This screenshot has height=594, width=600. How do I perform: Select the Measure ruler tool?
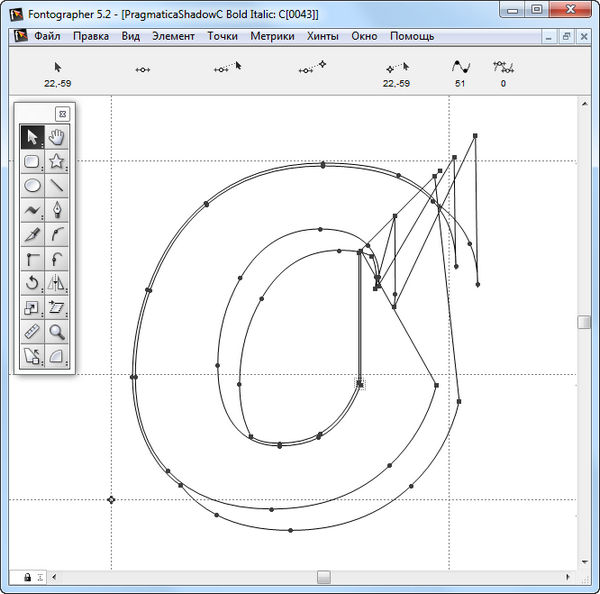(x=32, y=332)
